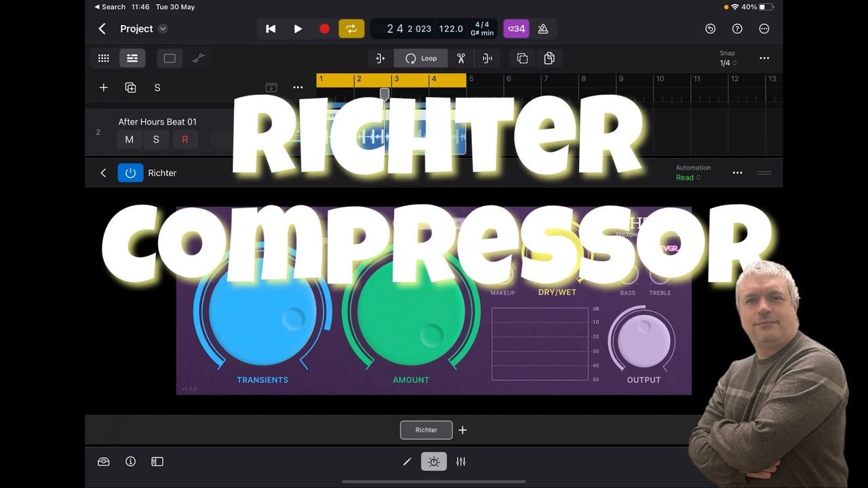This screenshot has width=868, height=488.
Task: Click the LCD tempo 122.0 display
Action: [451, 28]
